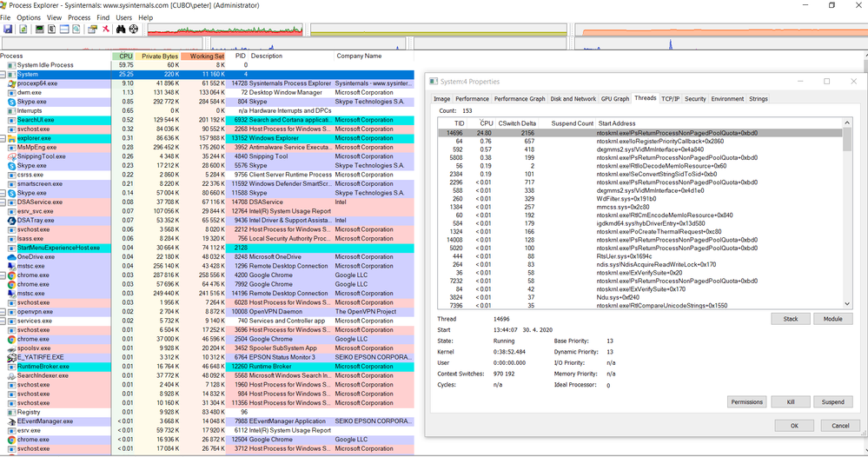Sort by the Private Bytes column header
This screenshot has width=868, height=457.
tap(159, 56)
